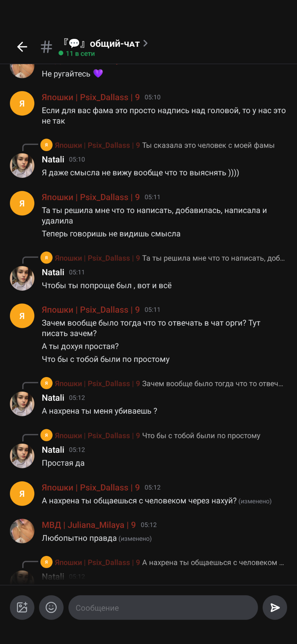
Task: Tap the message 'Любопытно правда'
Action: point(79,538)
